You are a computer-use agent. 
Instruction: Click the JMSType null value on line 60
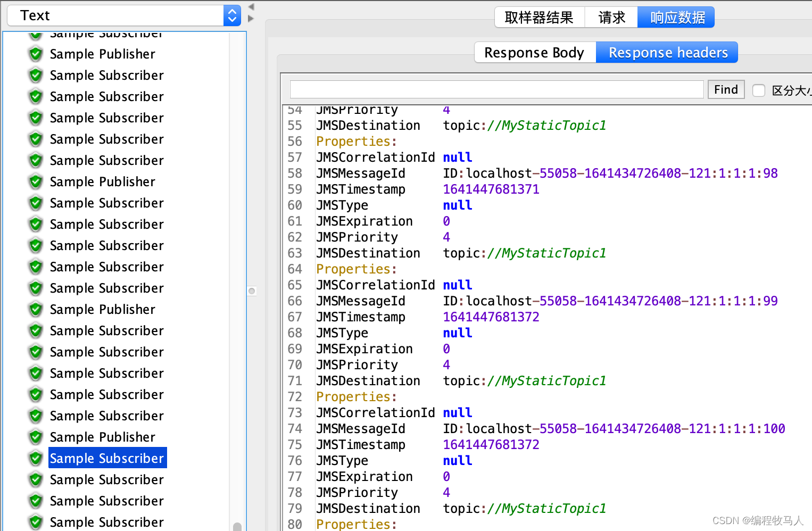pyautogui.click(x=458, y=205)
